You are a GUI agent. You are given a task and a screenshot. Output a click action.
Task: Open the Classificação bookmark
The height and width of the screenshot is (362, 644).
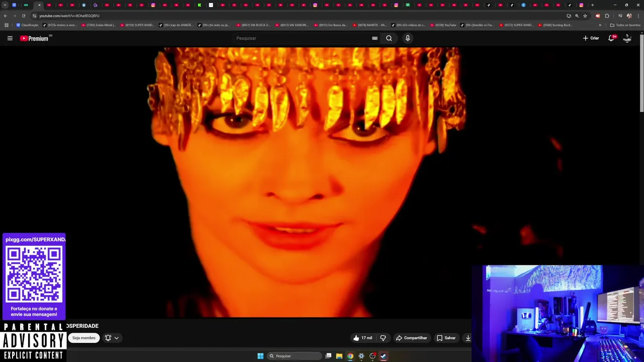click(27, 25)
